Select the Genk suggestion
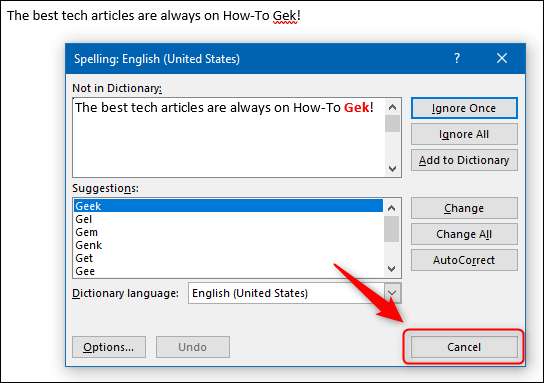 tap(228, 245)
